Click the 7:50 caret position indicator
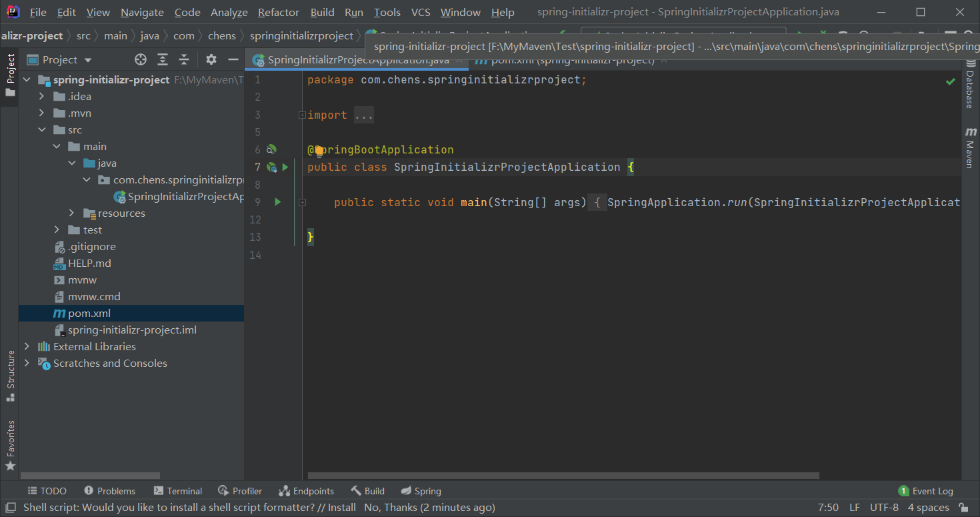Viewport: 980px width, 517px height. (828, 508)
